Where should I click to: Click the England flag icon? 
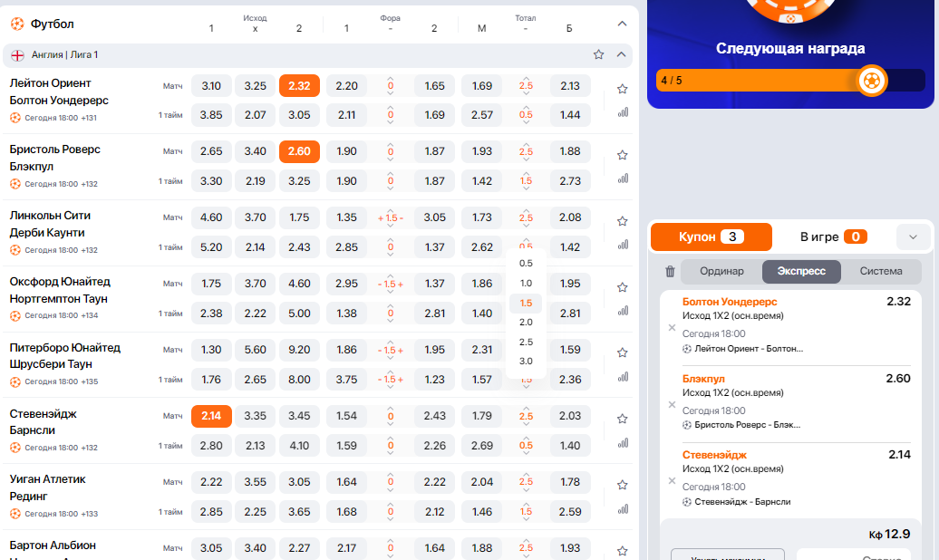pos(17,55)
